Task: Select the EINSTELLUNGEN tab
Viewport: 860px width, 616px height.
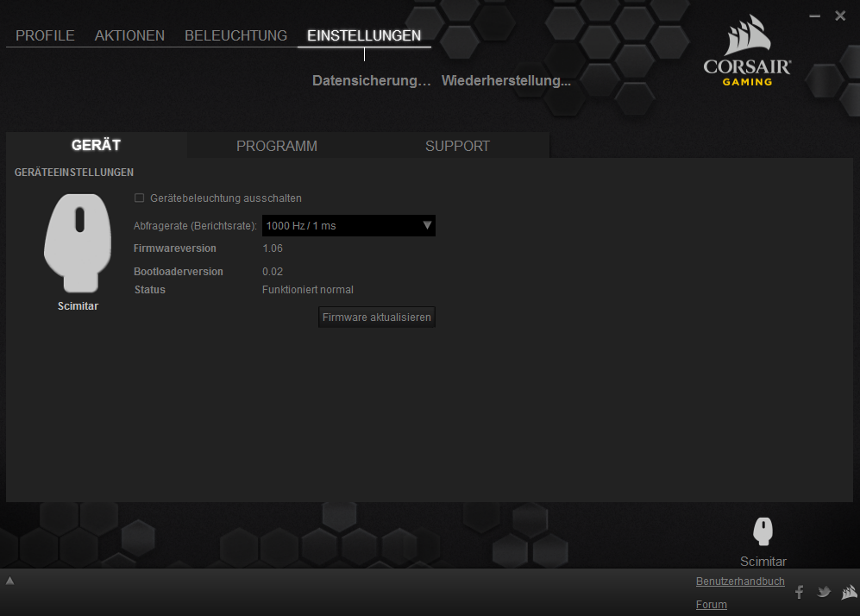Action: point(364,35)
